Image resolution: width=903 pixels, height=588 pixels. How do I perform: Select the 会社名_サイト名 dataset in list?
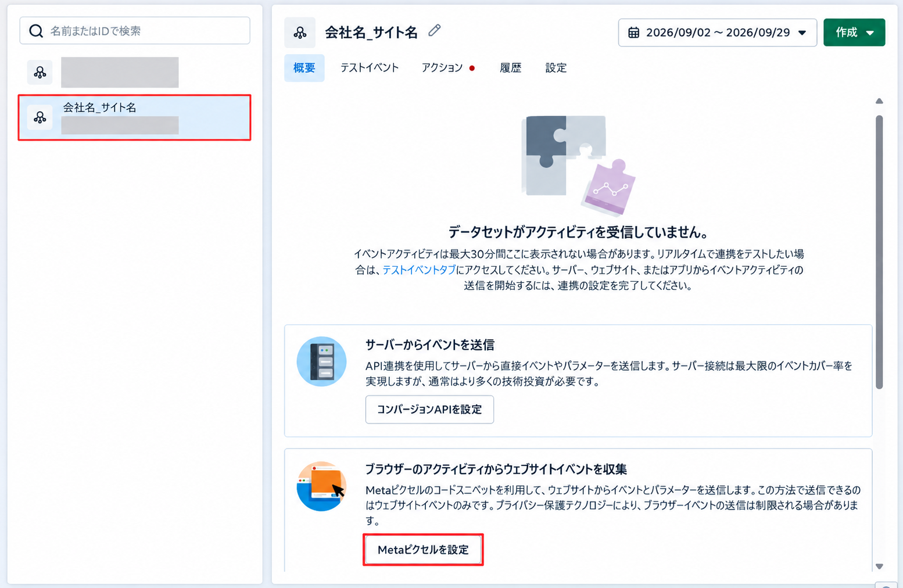pos(135,117)
